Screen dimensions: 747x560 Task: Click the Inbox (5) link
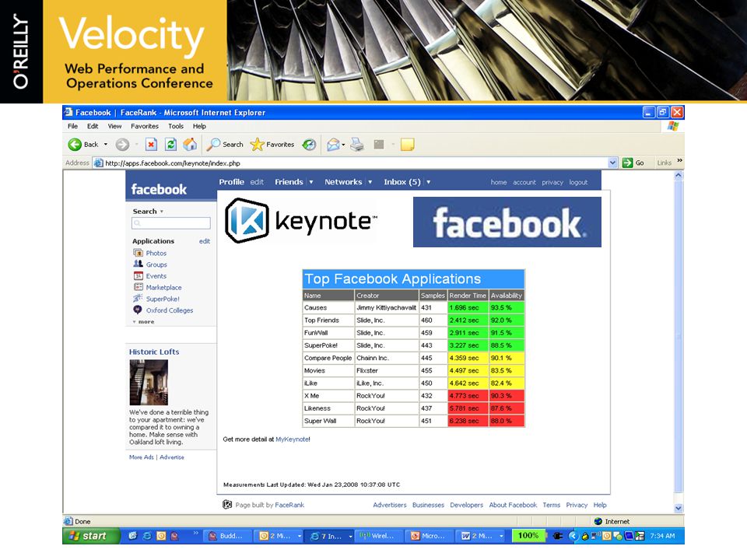(x=402, y=182)
